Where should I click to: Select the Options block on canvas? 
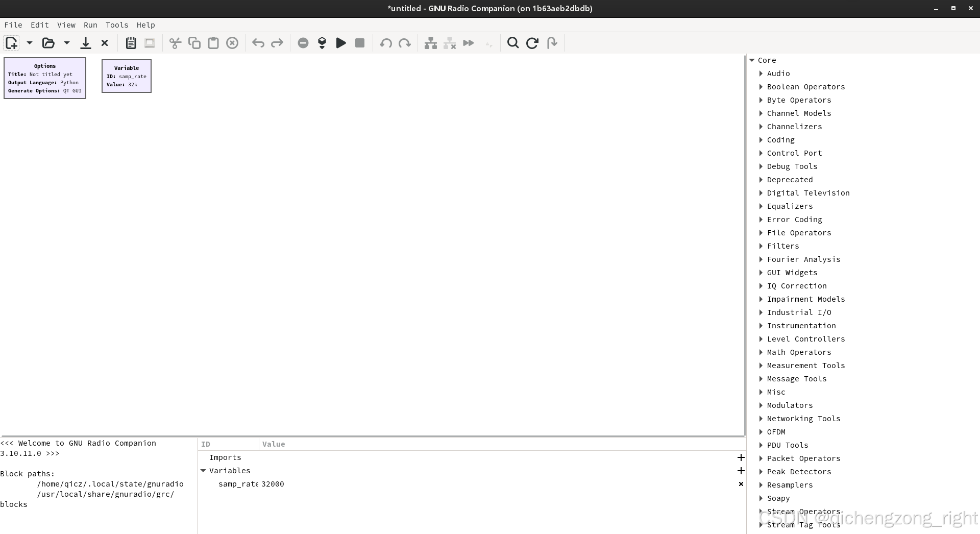[45, 78]
